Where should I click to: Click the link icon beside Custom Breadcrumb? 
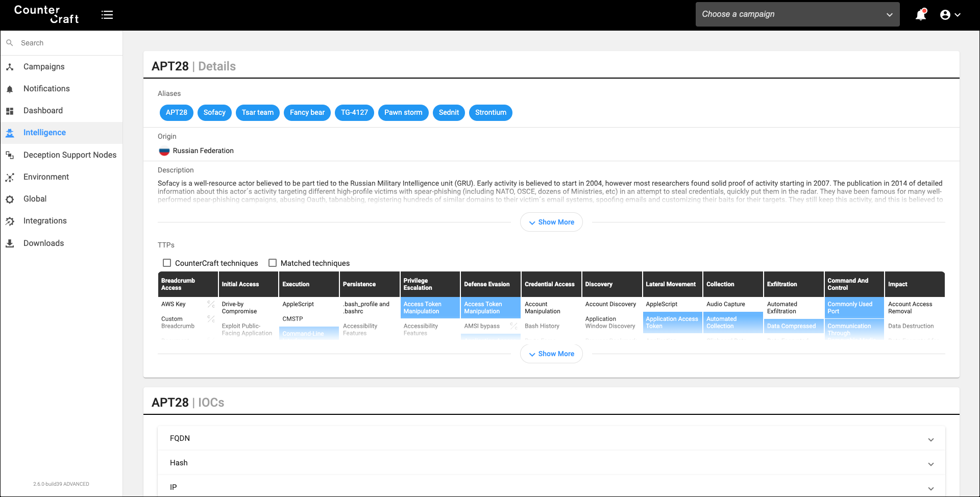pyautogui.click(x=211, y=319)
